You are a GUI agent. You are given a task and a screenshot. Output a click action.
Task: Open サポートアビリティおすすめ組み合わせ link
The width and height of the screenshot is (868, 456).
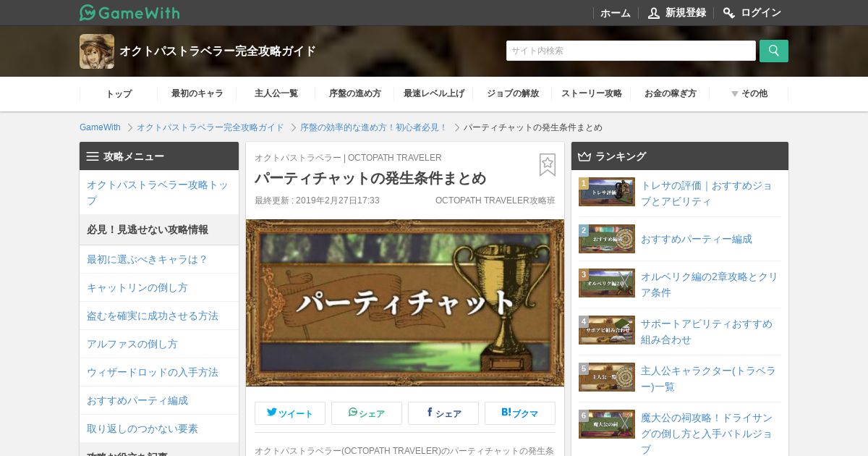[707, 332]
